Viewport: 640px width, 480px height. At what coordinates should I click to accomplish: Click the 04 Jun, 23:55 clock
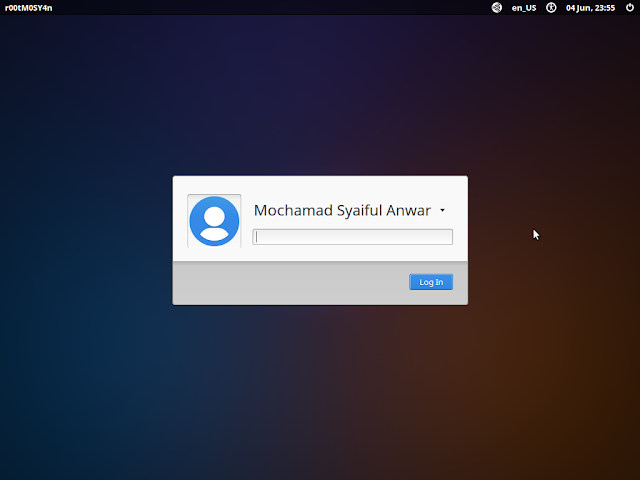pos(590,8)
